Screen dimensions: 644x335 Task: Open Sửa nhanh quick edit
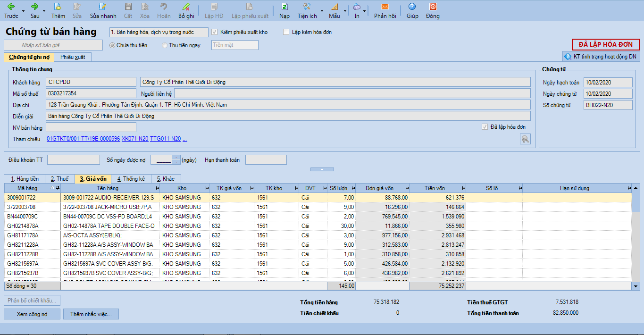(x=103, y=11)
